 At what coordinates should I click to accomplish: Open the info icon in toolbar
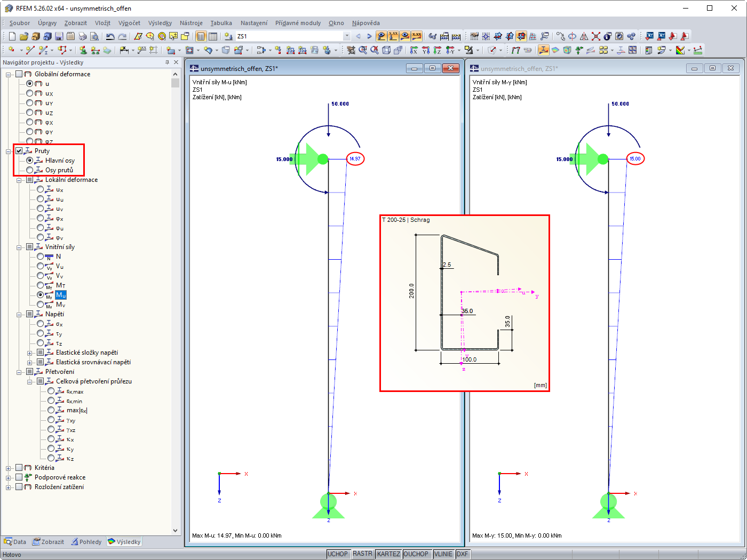click(x=607, y=36)
